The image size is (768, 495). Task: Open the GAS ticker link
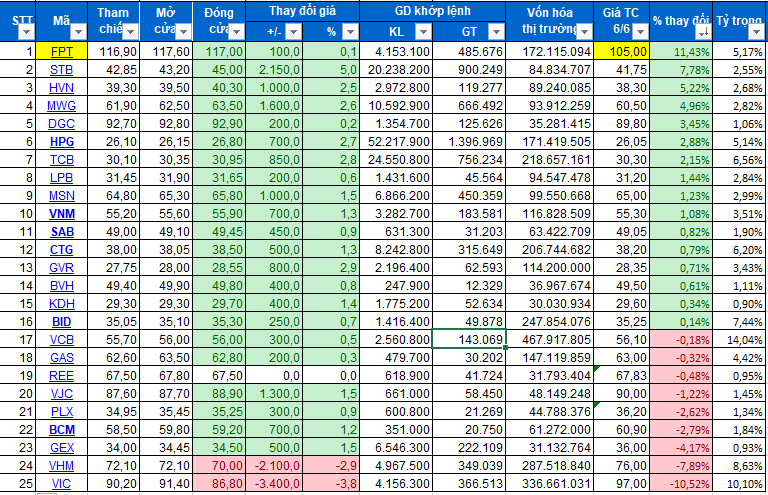[62, 358]
